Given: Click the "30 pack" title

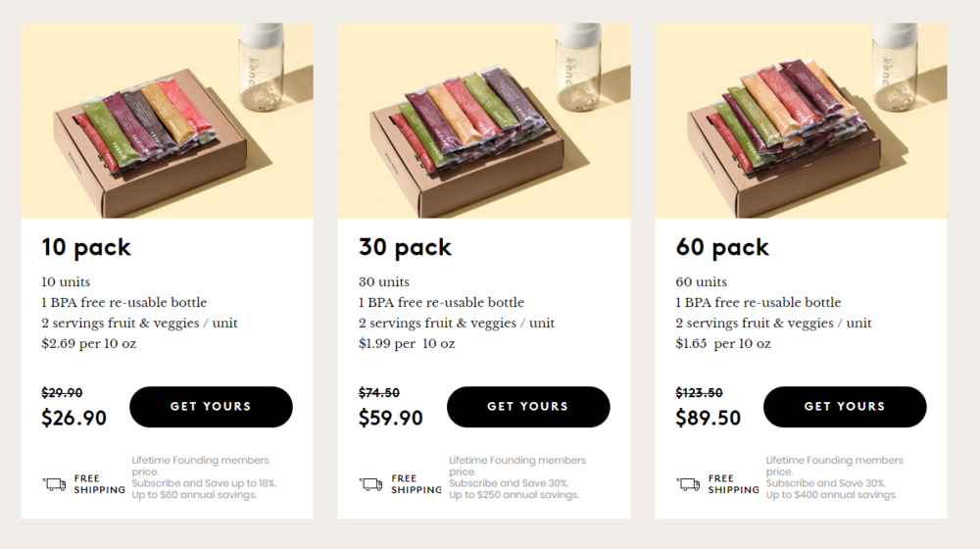Looking at the screenshot, I should click(x=405, y=247).
